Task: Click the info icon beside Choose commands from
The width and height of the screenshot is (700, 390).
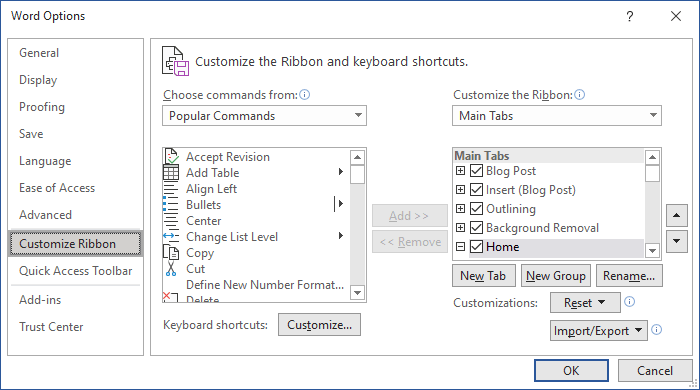Action: pos(305,95)
